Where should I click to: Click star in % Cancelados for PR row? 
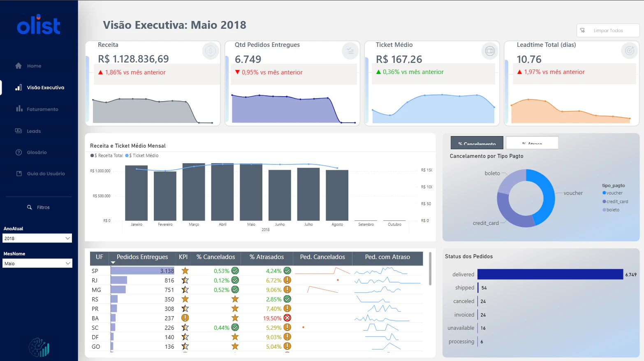click(235, 308)
